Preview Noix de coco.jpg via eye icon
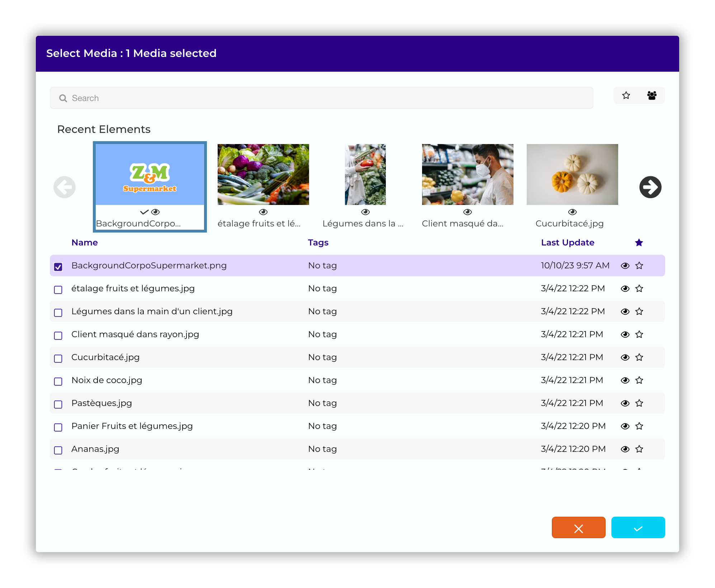This screenshot has height=588, width=715. click(625, 380)
